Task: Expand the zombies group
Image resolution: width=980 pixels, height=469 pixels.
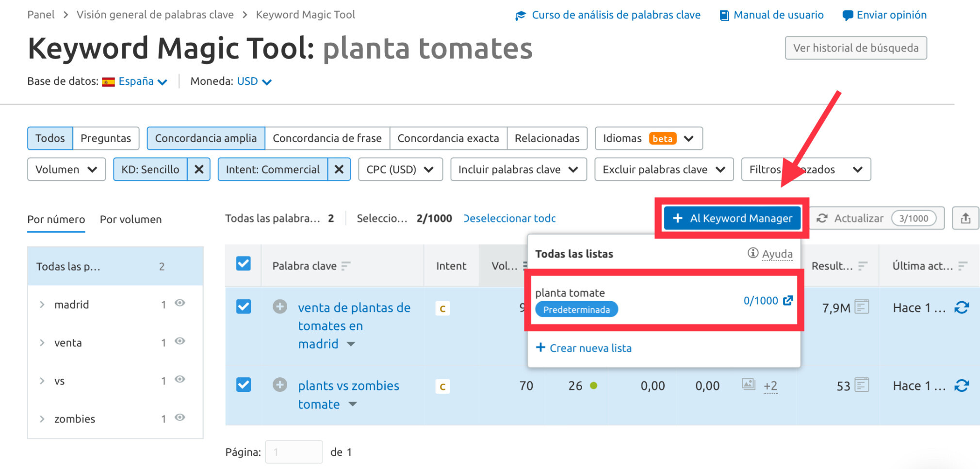Action: click(x=42, y=419)
